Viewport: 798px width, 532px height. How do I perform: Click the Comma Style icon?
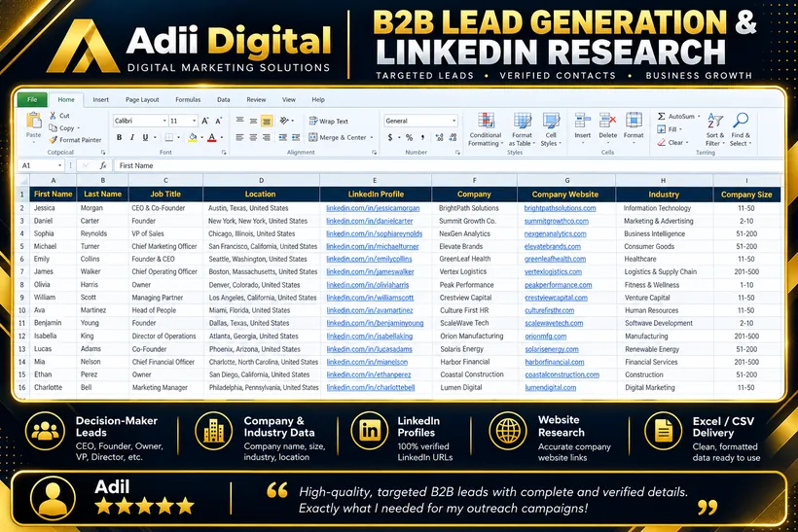tap(422, 137)
